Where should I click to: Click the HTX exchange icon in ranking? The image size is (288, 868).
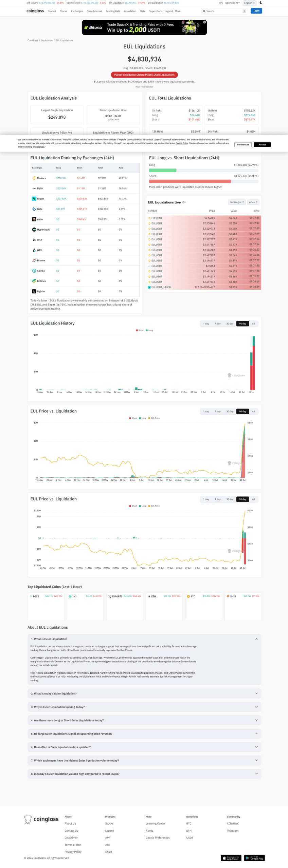[34, 250]
